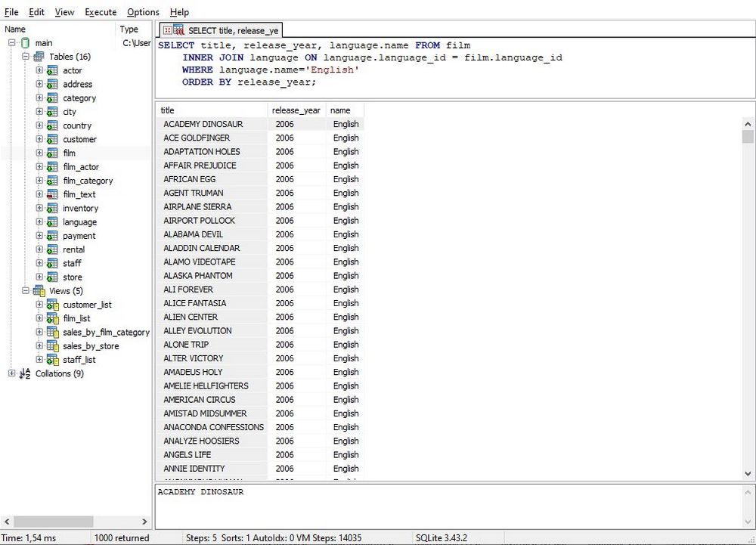The height and width of the screenshot is (545, 756).
Task: Click the Tables (16) folder icon
Action: 39,57
